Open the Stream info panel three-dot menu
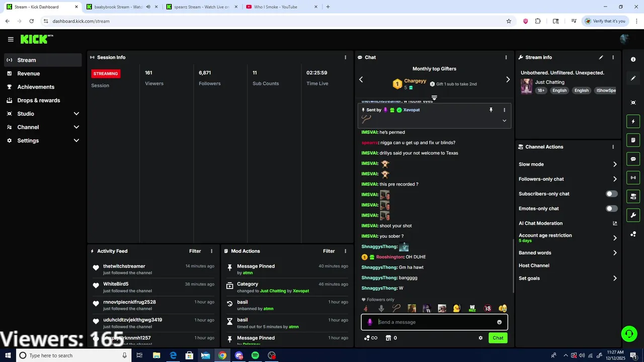Viewport: 644px width, 362px height. (x=613, y=57)
